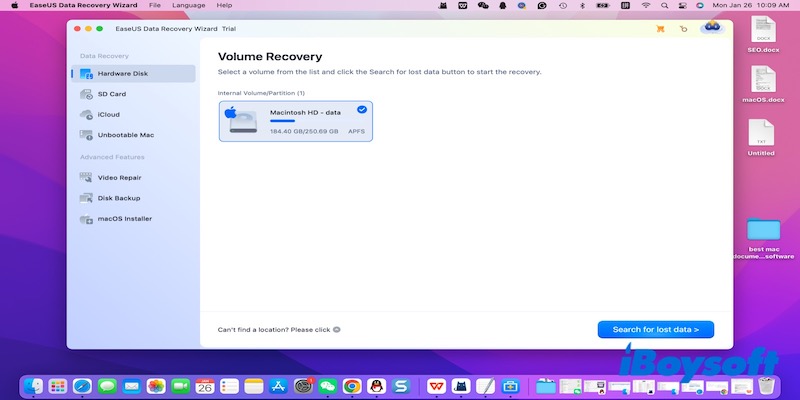Click the Macintosh HD storage usage bar
800x400 pixels.
click(283, 121)
